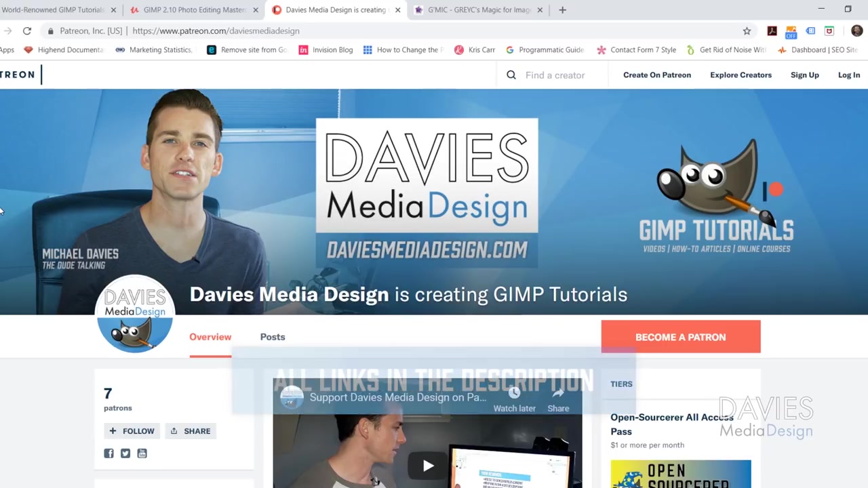Restore down the Chrome window
The width and height of the screenshot is (868, 488).
848,9
